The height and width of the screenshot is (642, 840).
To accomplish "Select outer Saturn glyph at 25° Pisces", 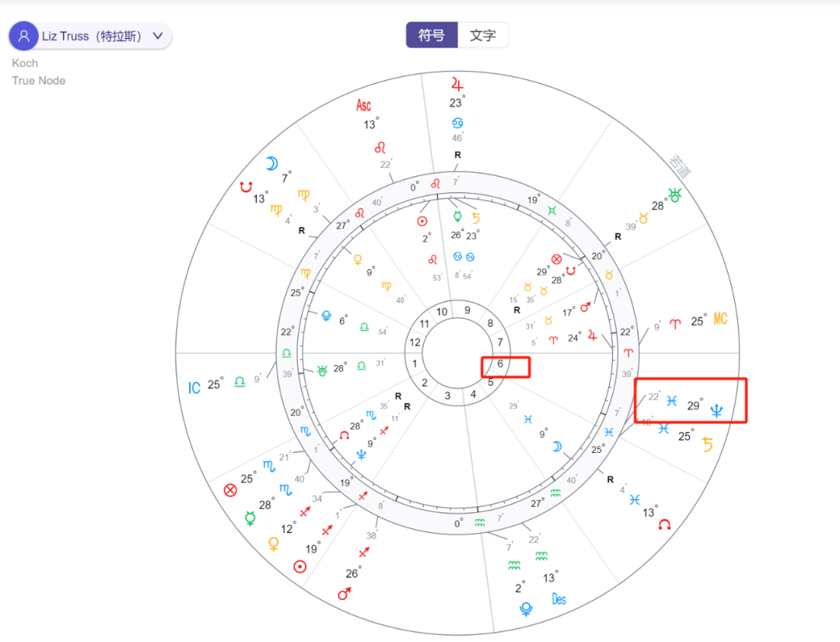I will 708,444.
